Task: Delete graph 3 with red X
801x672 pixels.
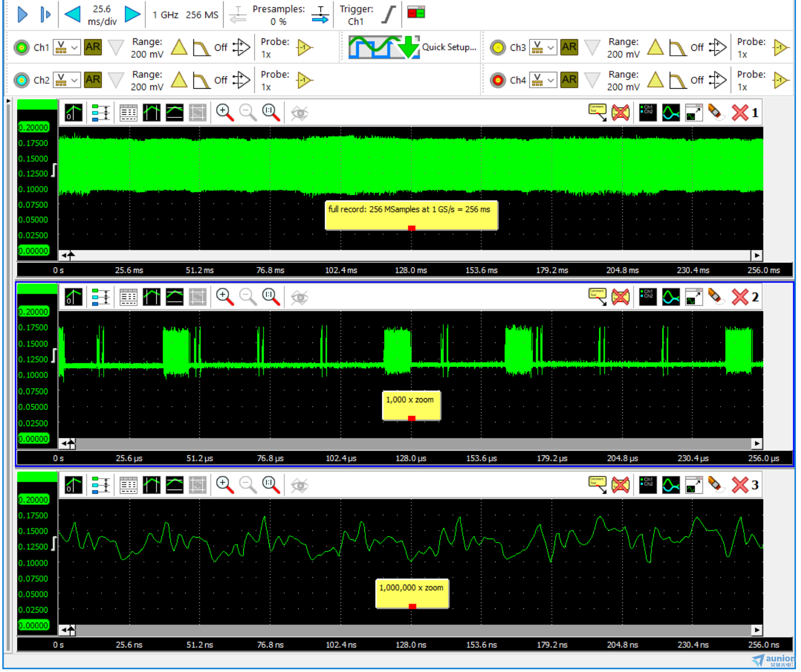Action: (740, 485)
